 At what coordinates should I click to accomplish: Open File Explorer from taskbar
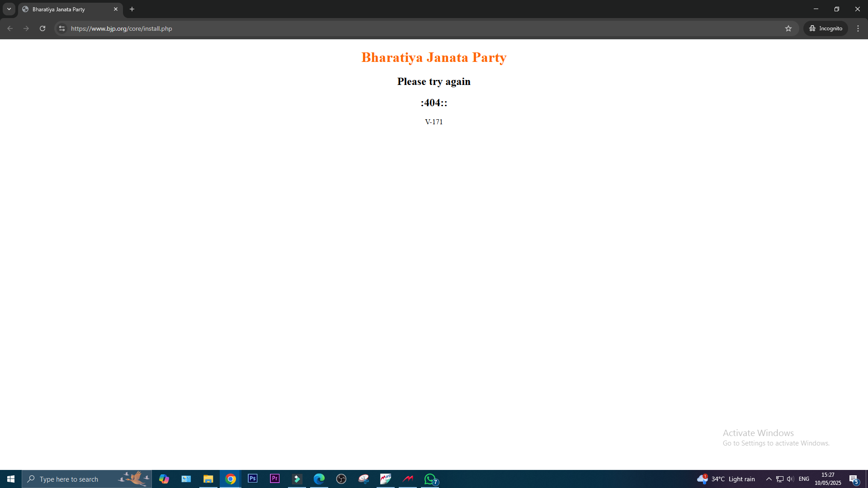coord(208,479)
